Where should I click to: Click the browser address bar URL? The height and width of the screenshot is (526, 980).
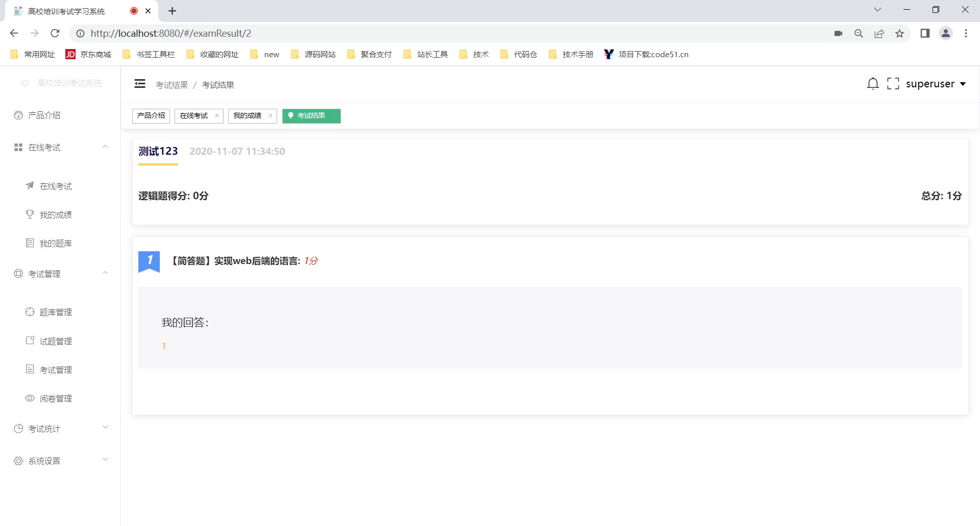[171, 34]
